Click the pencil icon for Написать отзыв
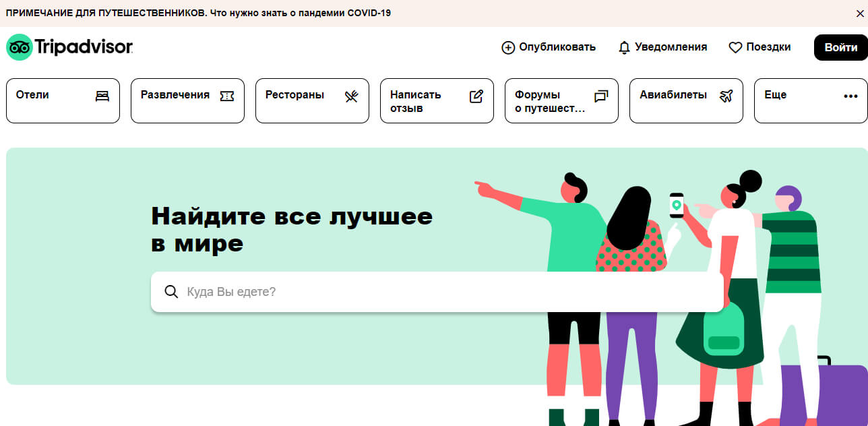The width and height of the screenshot is (868, 426). [476, 96]
